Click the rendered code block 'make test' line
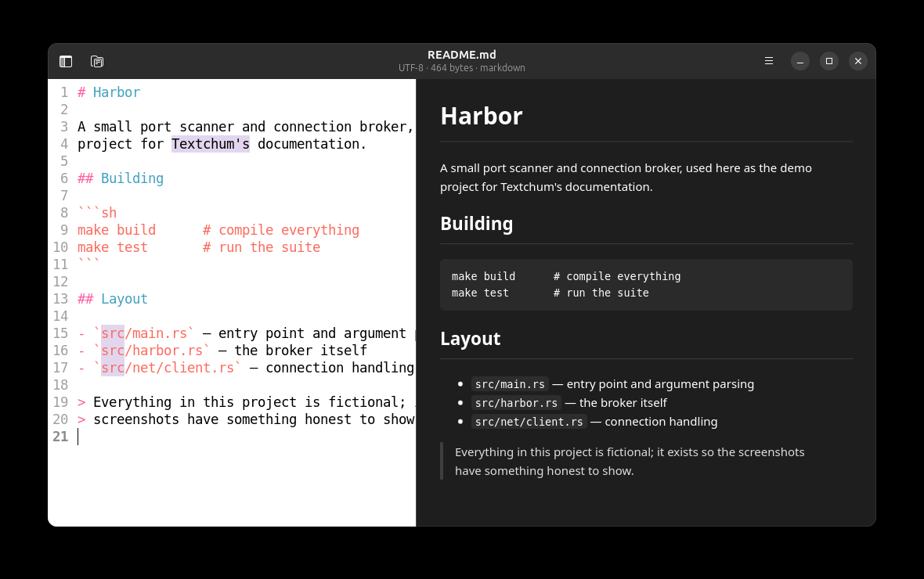Screen dimensions: 924x579 (550, 293)
